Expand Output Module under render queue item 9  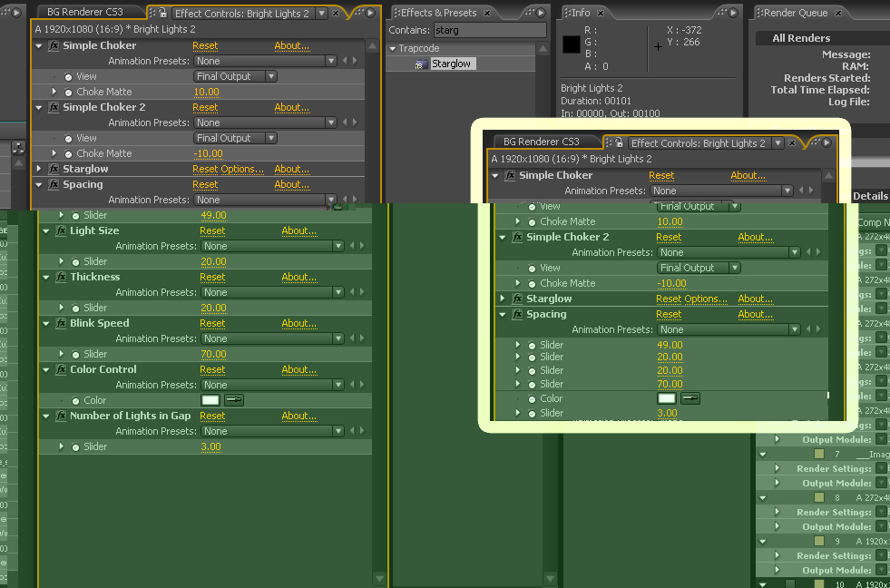click(x=777, y=571)
